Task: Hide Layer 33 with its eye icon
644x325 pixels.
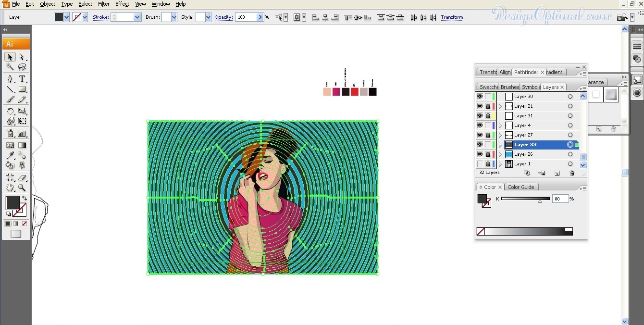Action: (480, 145)
